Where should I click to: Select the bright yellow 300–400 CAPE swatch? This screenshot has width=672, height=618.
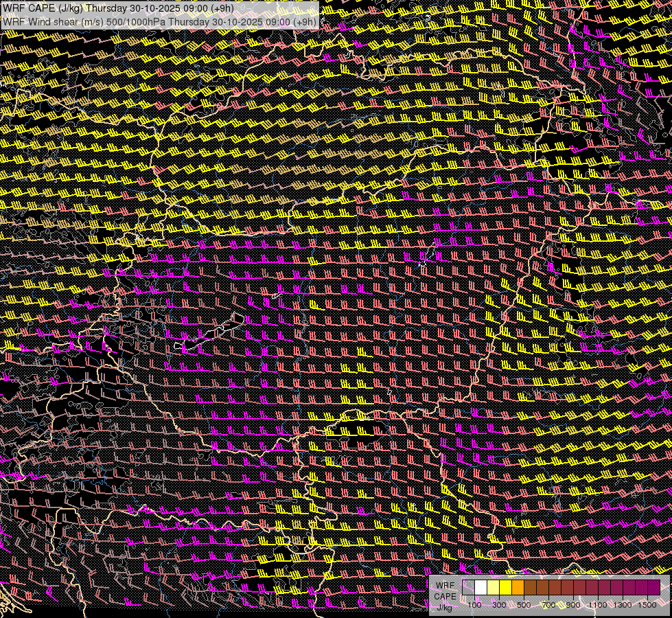[x=505, y=587]
